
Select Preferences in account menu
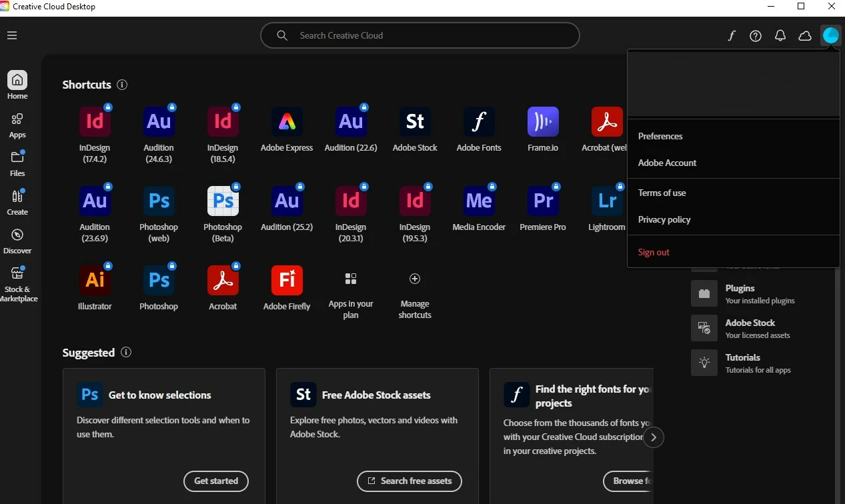pyautogui.click(x=733, y=136)
